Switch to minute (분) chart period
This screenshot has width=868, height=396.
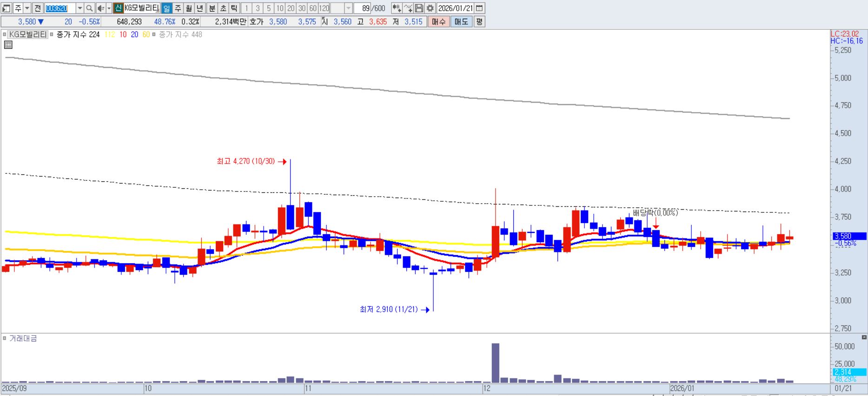212,8
